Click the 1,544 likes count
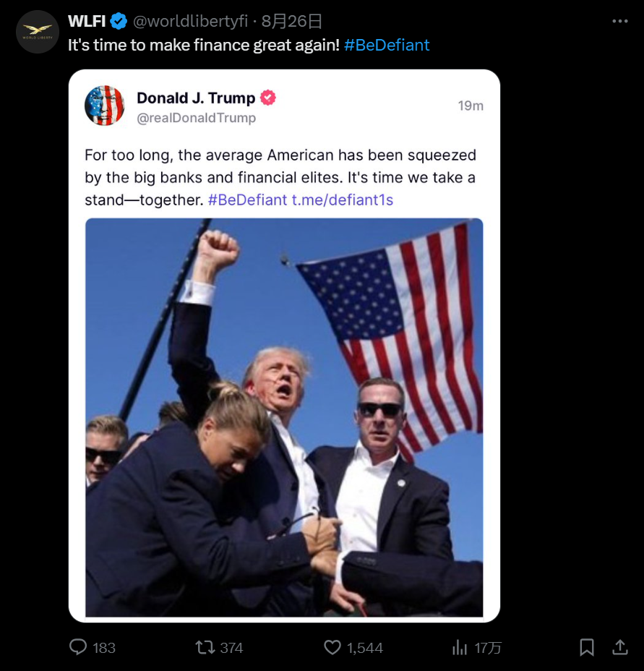This screenshot has height=671, width=644. (x=365, y=647)
